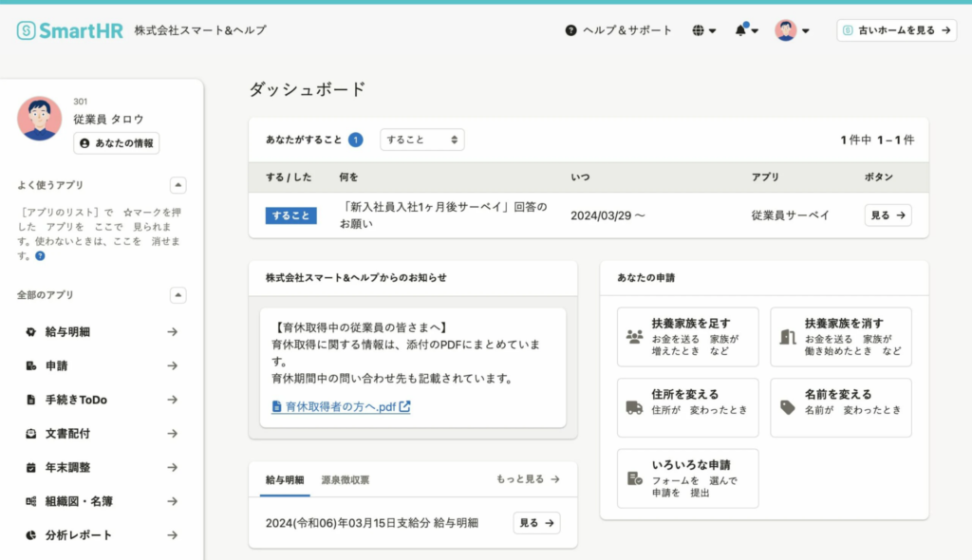
Task: Open 文書配付 app in sidebar
Action: (x=101, y=434)
